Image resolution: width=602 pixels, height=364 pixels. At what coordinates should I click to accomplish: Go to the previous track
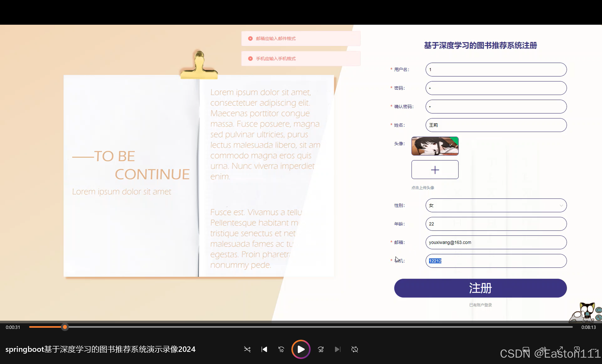point(264,349)
